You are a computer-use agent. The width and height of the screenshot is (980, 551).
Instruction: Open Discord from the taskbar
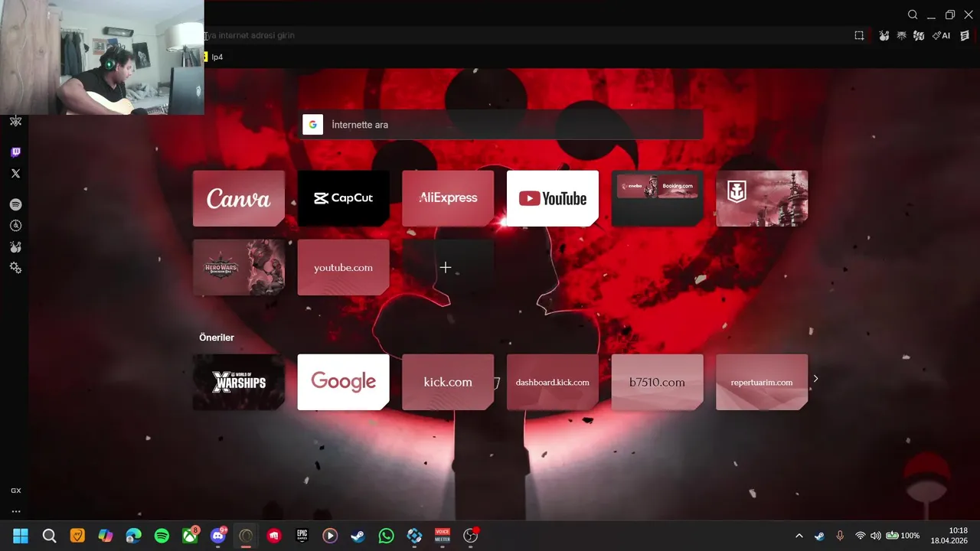(218, 536)
